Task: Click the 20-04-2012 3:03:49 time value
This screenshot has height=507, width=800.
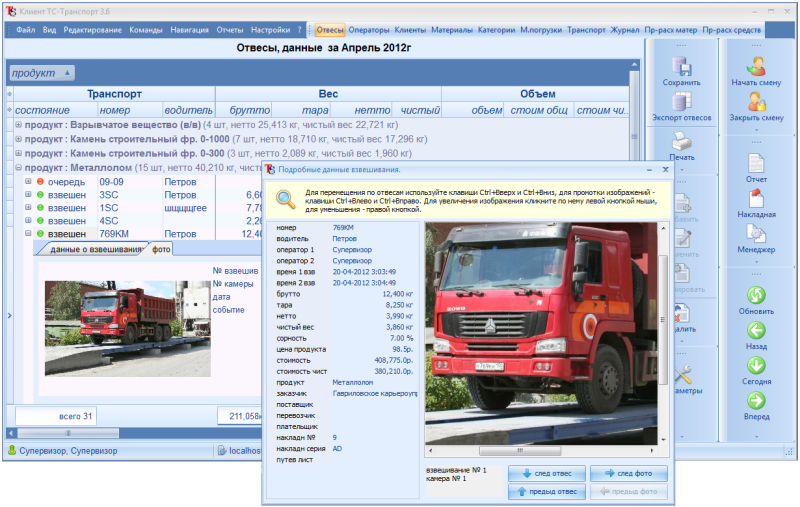Action: click(x=364, y=272)
